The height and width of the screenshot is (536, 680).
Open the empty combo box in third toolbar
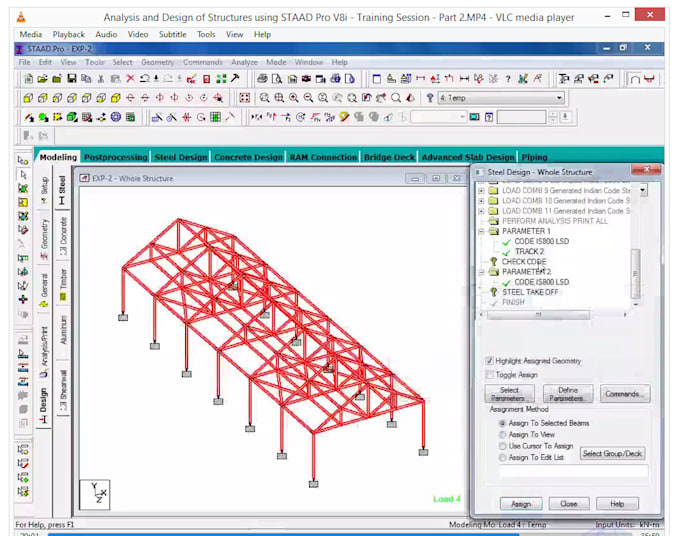438,117
